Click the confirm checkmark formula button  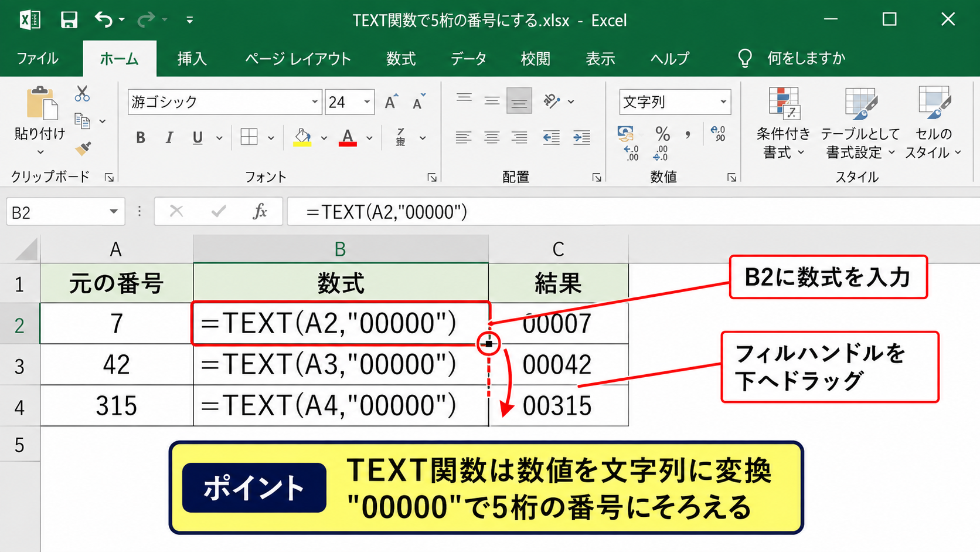[x=219, y=211]
